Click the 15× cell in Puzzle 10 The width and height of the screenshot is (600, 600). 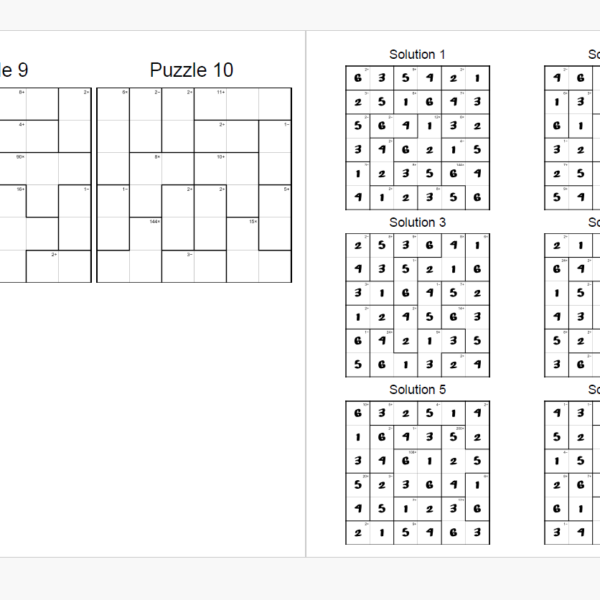coord(242,234)
